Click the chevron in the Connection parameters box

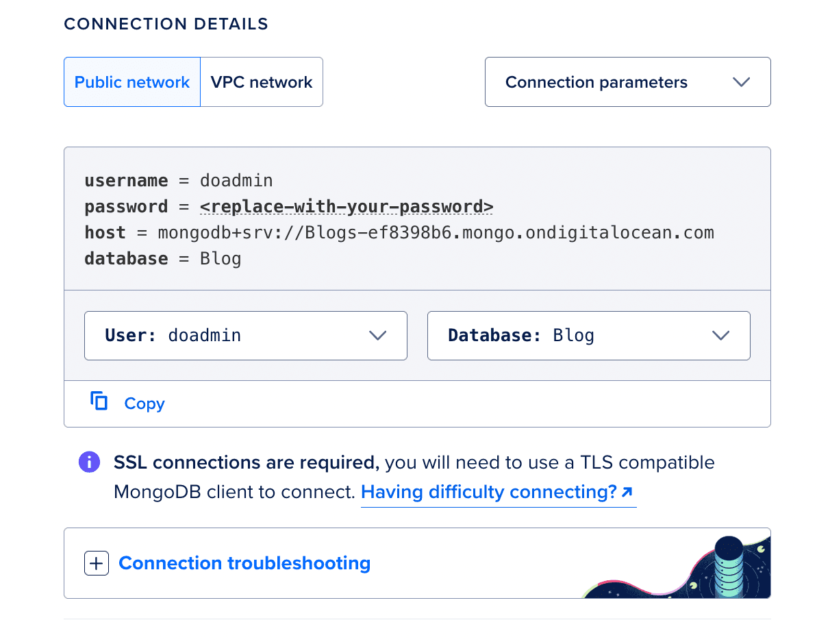(x=742, y=82)
